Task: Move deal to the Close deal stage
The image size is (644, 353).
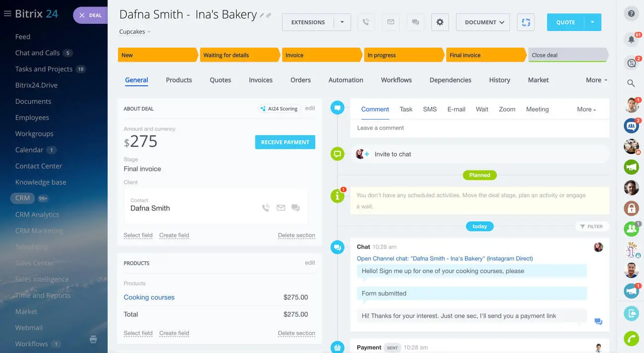Action: (568, 55)
